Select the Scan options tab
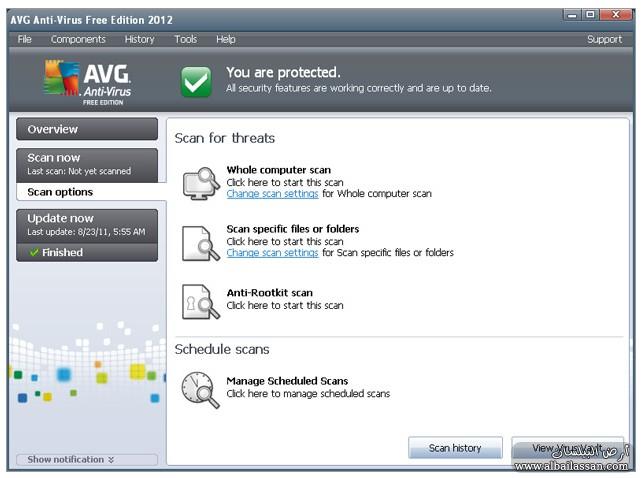 click(x=91, y=192)
